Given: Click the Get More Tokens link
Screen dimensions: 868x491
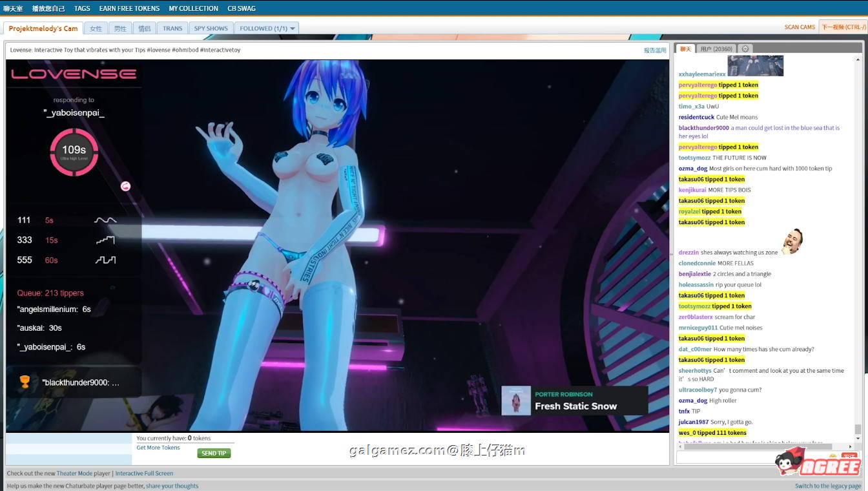Looking at the screenshot, I should click(x=158, y=447).
